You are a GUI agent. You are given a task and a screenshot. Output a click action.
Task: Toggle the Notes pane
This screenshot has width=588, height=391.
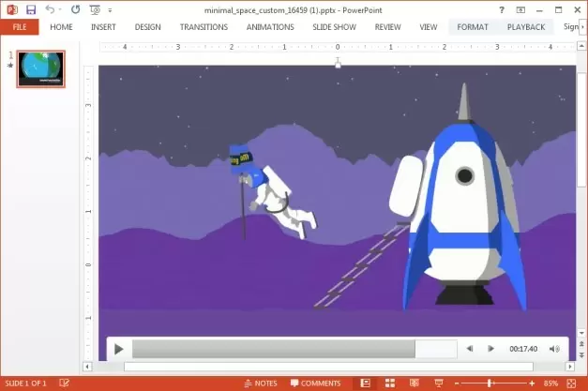click(260, 383)
